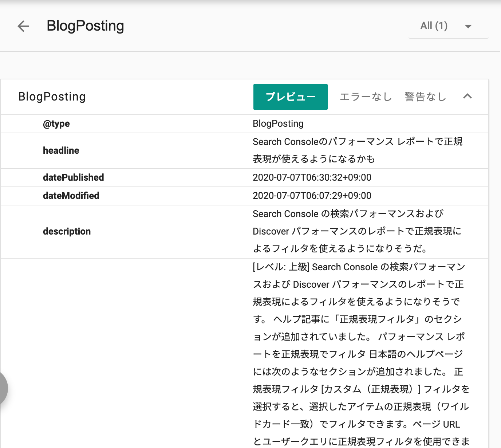Click the BlogPosting page title

85,26
